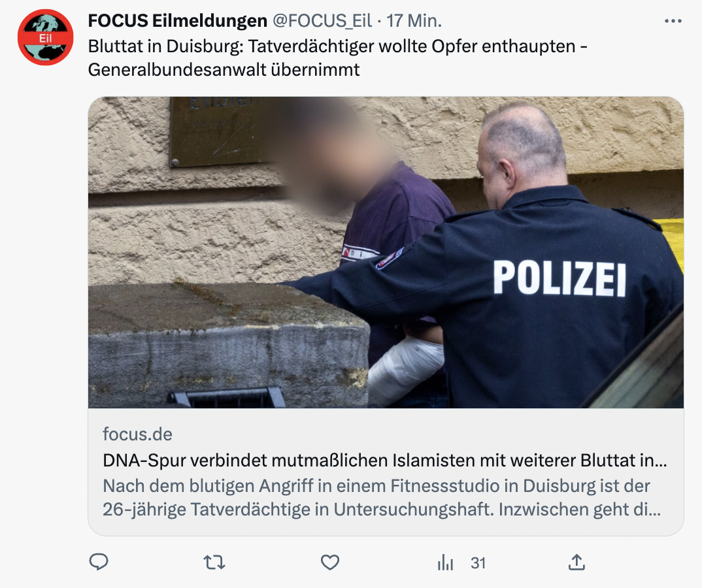The image size is (702, 588).
Task: Open tweet analytics bar chart icon
Action: coord(446,563)
